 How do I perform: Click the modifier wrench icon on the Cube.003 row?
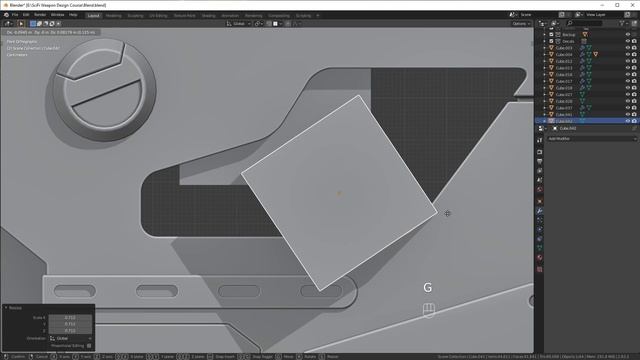582,48
